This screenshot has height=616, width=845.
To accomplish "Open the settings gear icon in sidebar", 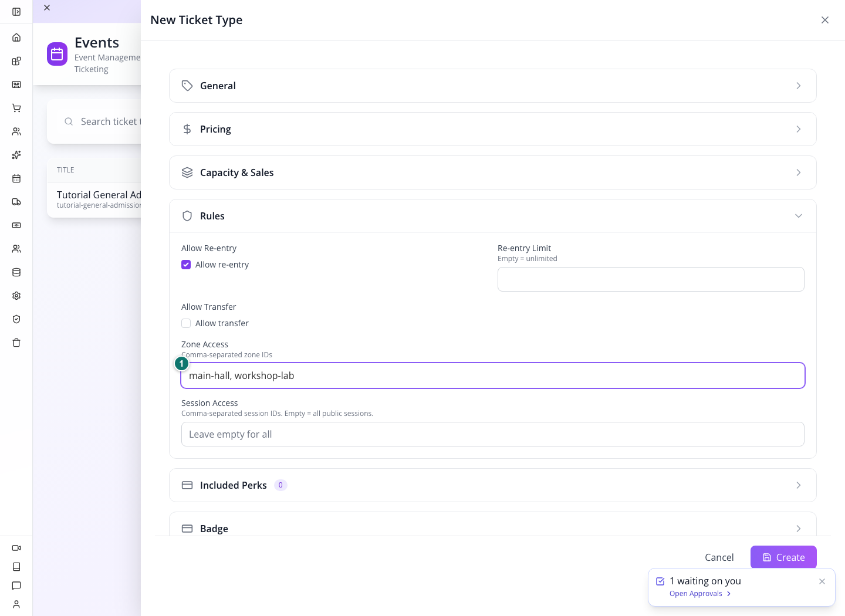I will (16, 296).
